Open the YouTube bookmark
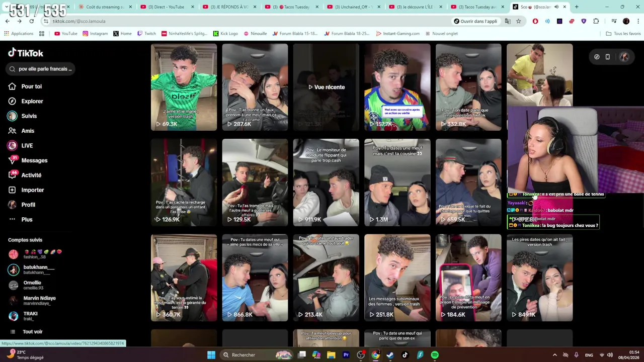Viewport: 644px width, 362px height. (66, 34)
